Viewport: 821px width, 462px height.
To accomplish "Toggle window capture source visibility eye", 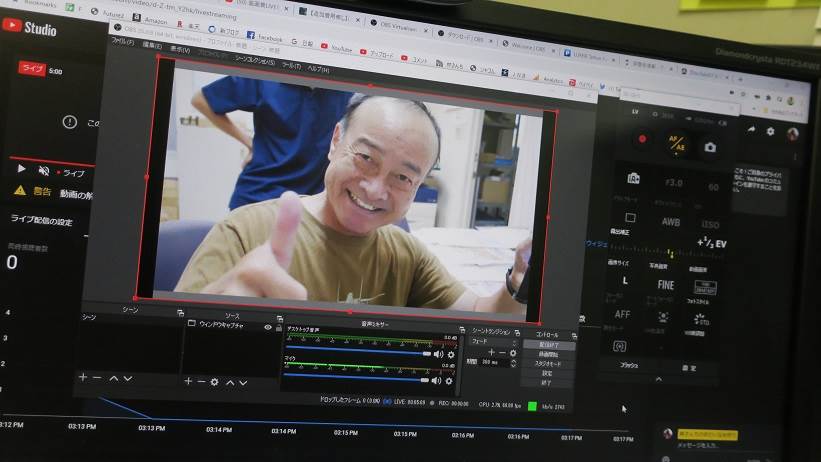I will pos(268,327).
